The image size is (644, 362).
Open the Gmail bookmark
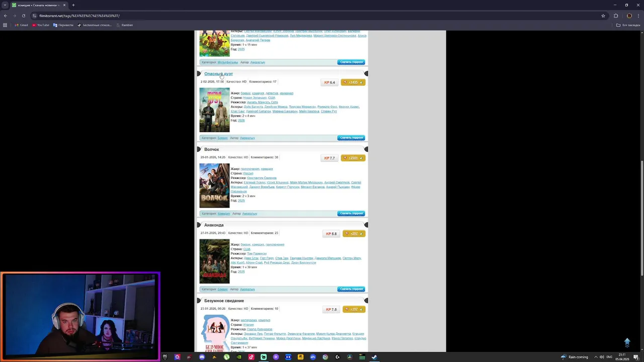(21, 25)
